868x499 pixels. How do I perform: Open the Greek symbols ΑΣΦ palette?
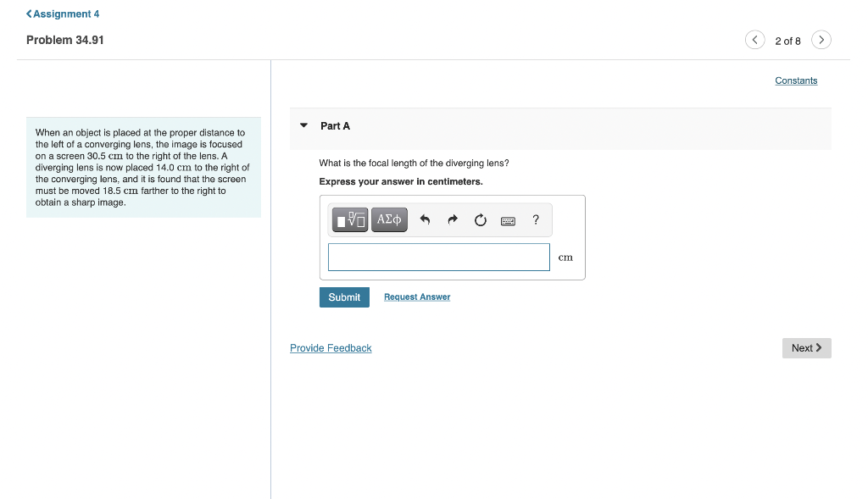pos(389,219)
